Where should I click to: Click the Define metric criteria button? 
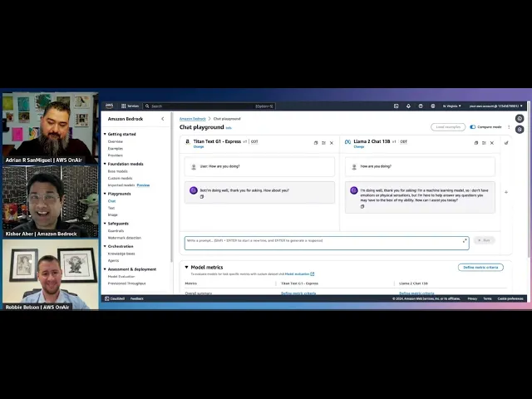point(480,268)
